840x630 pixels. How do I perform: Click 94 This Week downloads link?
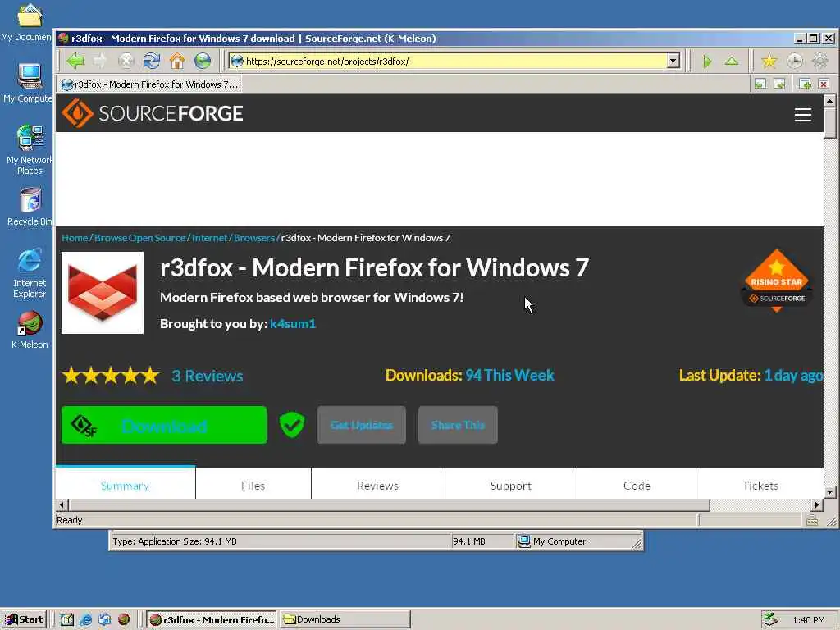tap(509, 375)
